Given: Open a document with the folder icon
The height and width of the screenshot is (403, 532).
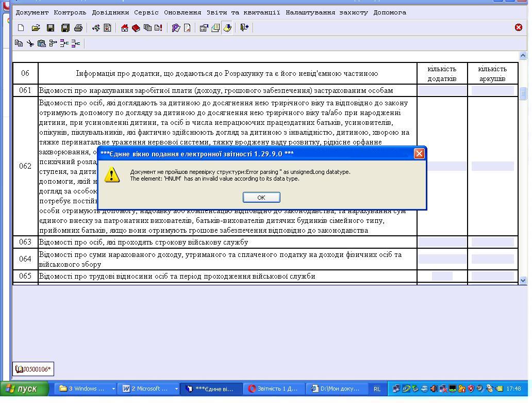Looking at the screenshot, I should (x=36, y=28).
